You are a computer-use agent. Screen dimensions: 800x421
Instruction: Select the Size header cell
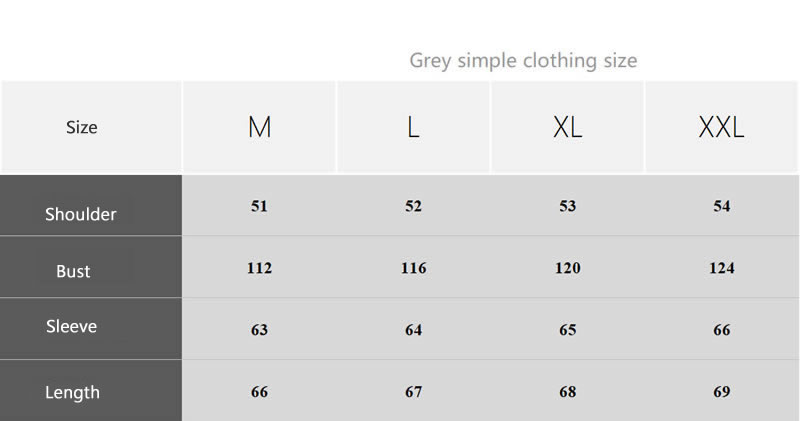pos(82,127)
